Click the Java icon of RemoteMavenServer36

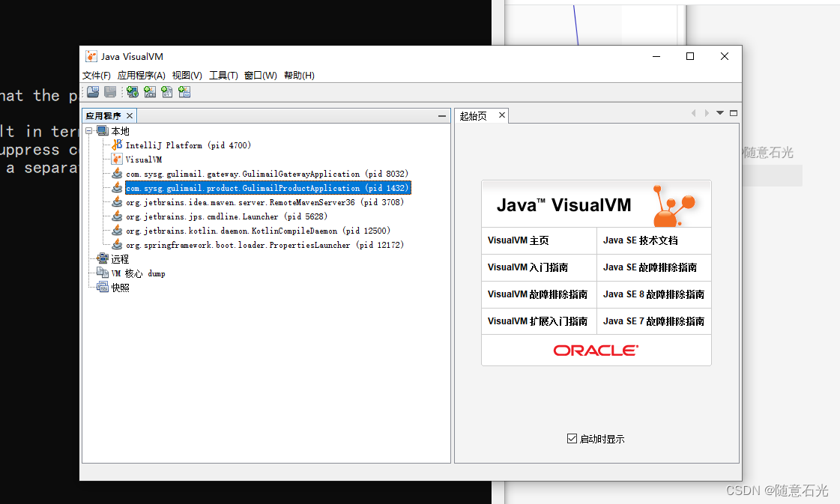pos(117,202)
